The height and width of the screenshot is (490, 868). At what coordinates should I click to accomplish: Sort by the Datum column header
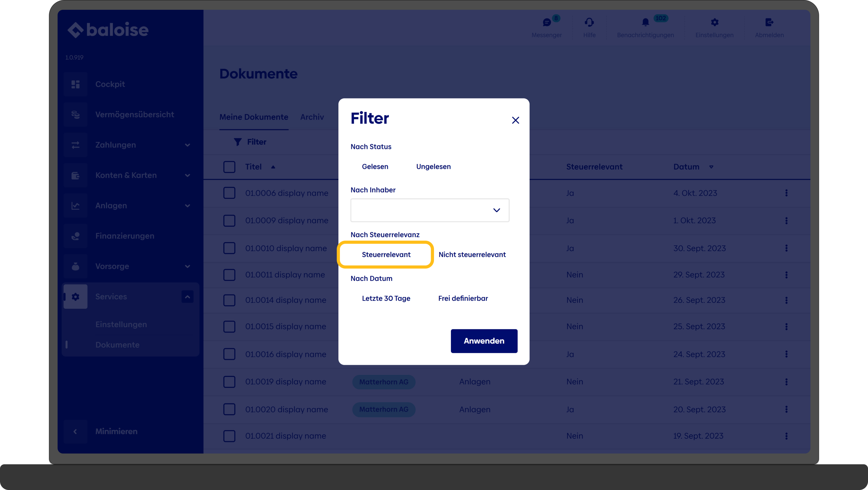pyautogui.click(x=686, y=167)
